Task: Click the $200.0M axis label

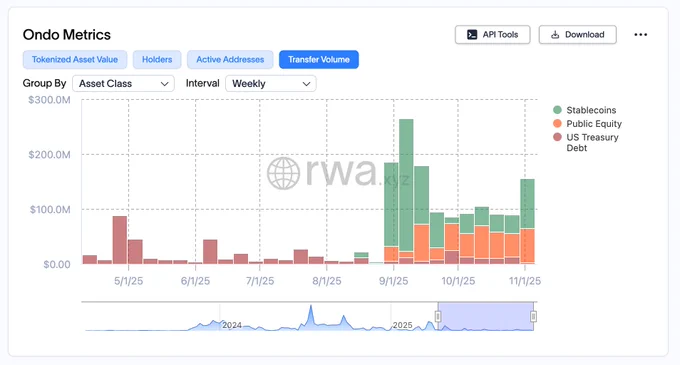Action: [49, 155]
